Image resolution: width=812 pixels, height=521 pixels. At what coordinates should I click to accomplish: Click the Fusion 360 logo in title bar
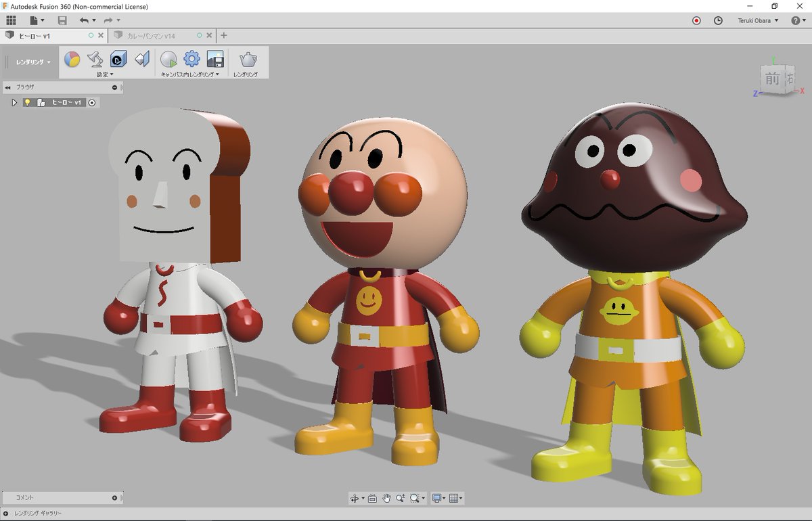(x=5, y=6)
